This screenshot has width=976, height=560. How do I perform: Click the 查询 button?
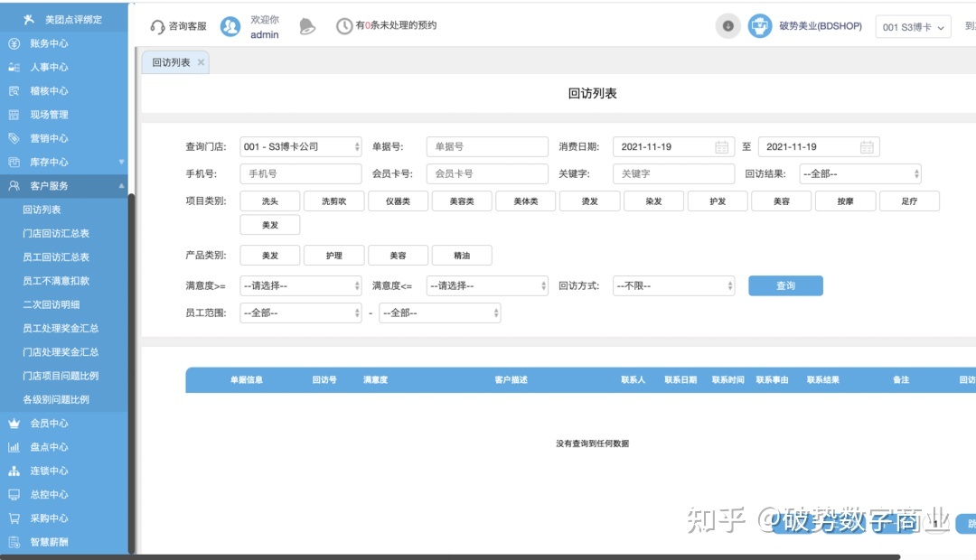click(x=785, y=285)
